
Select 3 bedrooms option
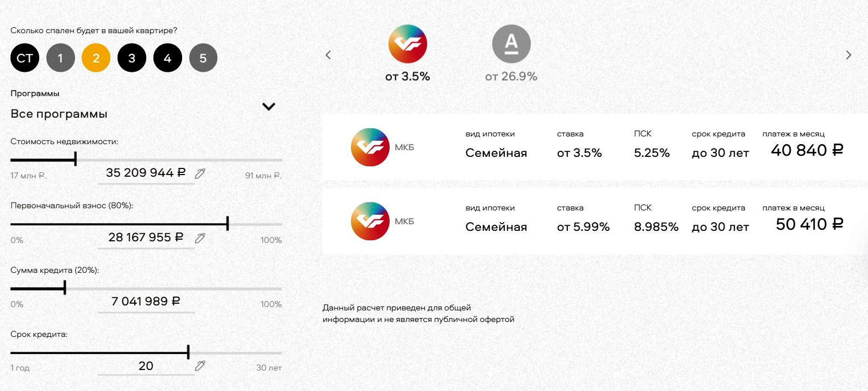pyautogui.click(x=132, y=58)
